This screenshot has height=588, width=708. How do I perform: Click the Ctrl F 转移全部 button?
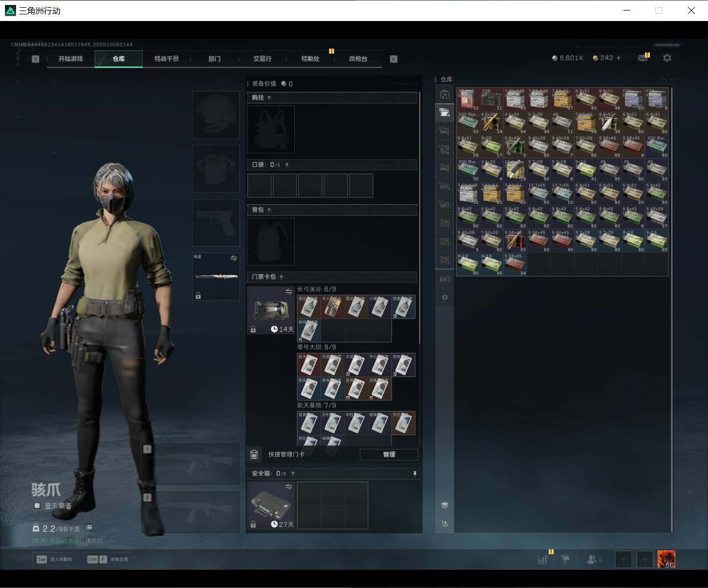coord(107,559)
